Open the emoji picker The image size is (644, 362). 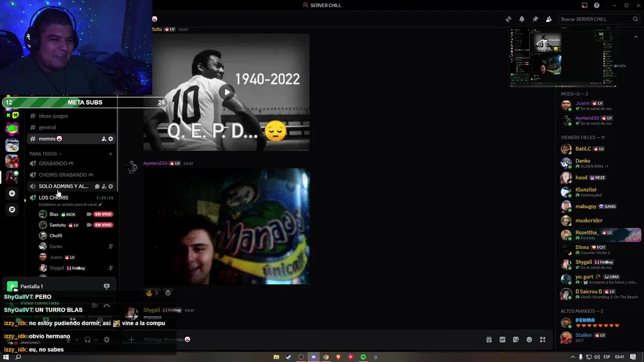pyautogui.click(x=529, y=340)
